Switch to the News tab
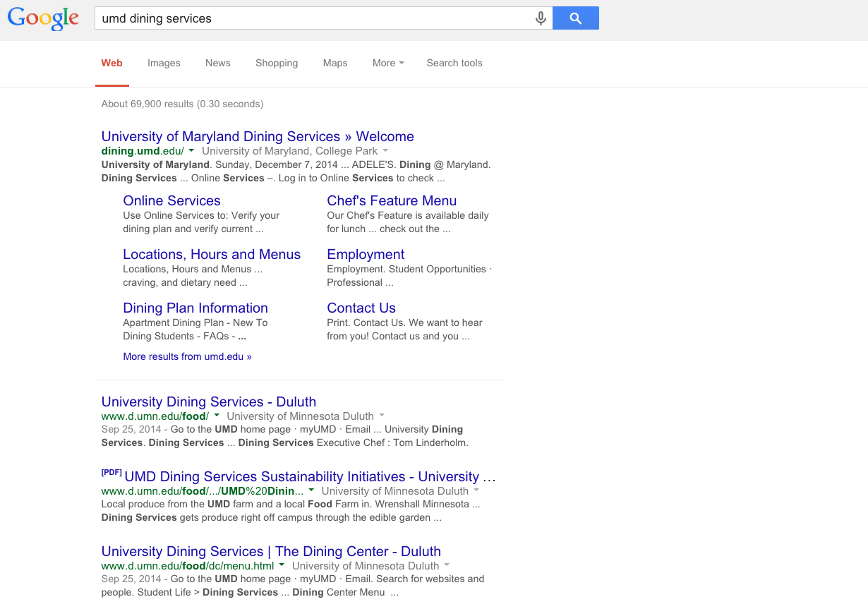This screenshot has width=868, height=609. pyautogui.click(x=218, y=63)
